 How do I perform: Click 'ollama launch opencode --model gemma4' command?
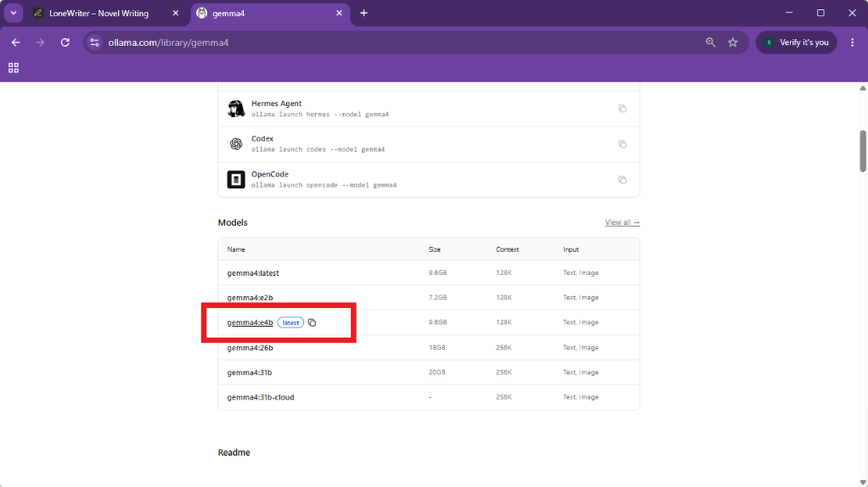point(324,185)
